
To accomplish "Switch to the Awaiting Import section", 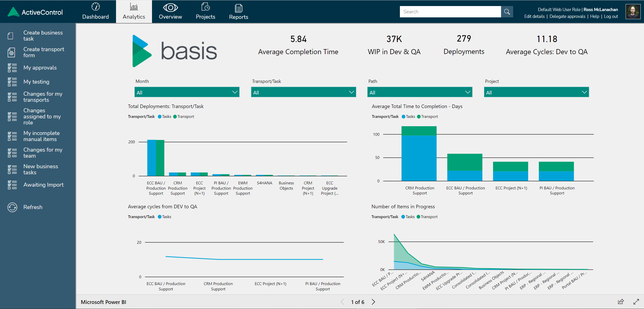I will click(43, 185).
